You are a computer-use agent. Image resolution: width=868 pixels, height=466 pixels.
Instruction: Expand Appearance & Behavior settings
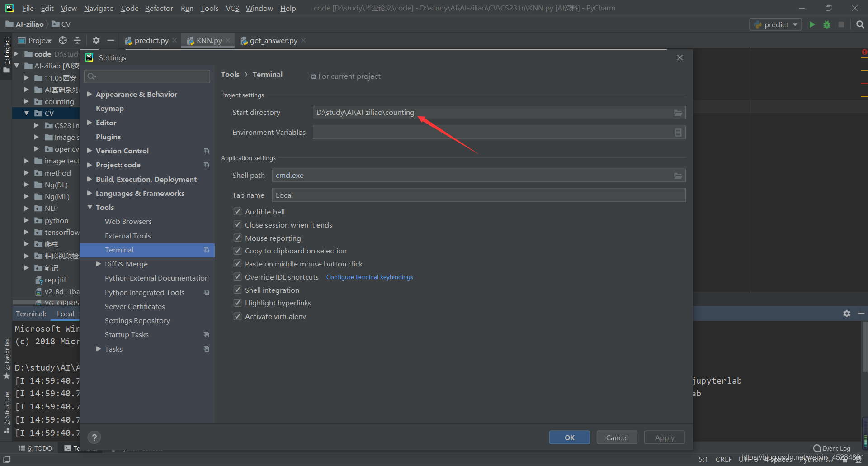click(x=90, y=94)
